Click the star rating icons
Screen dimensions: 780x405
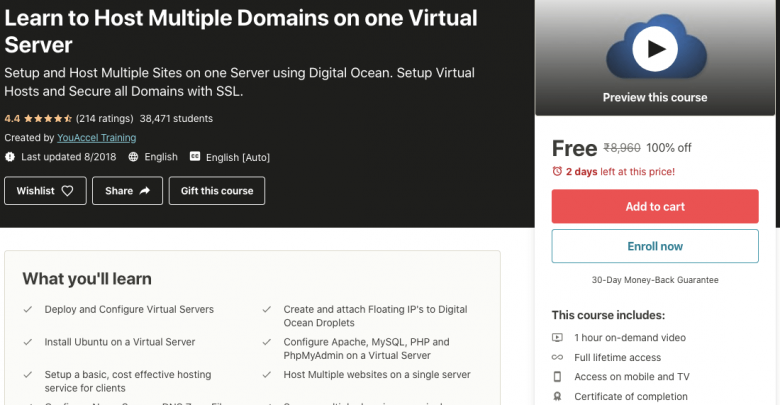click(48, 118)
